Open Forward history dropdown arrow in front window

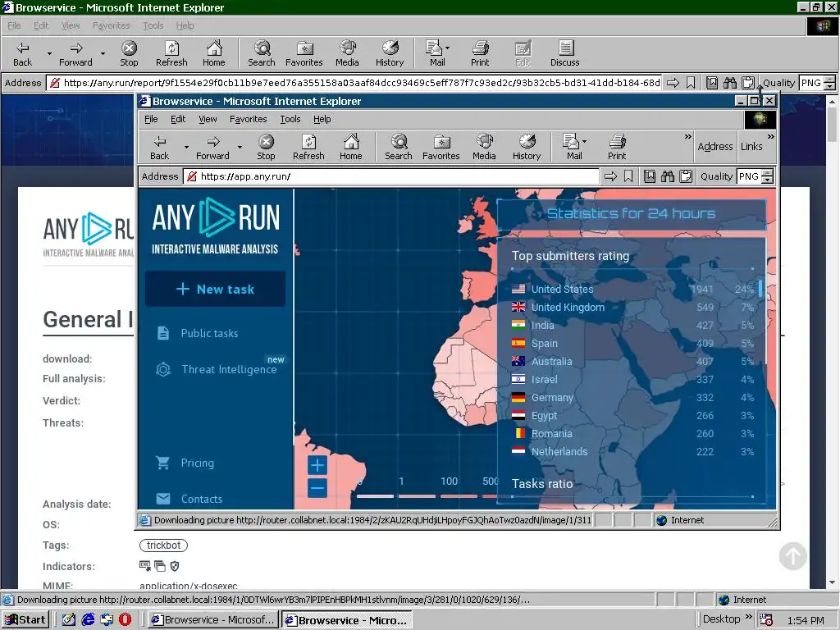240,148
